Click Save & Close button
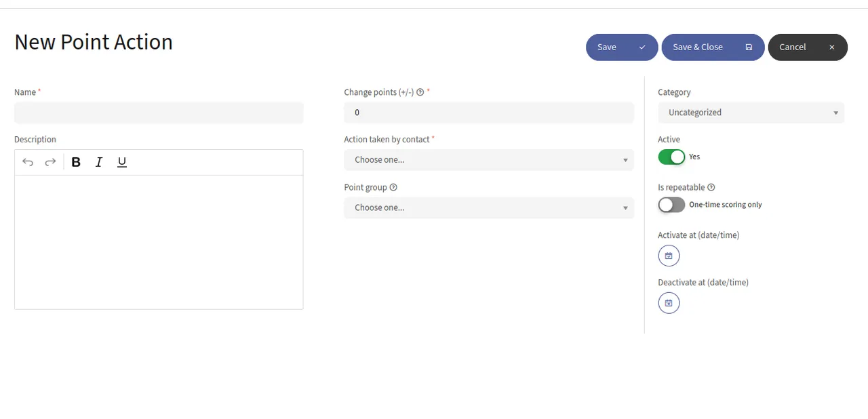The image size is (868, 419). pos(713,47)
